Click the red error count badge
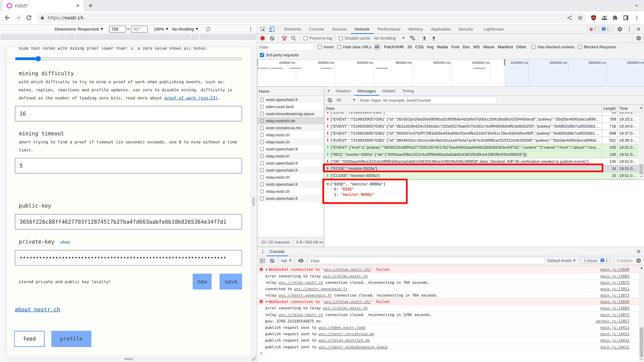The image size is (644, 362). 592,29
